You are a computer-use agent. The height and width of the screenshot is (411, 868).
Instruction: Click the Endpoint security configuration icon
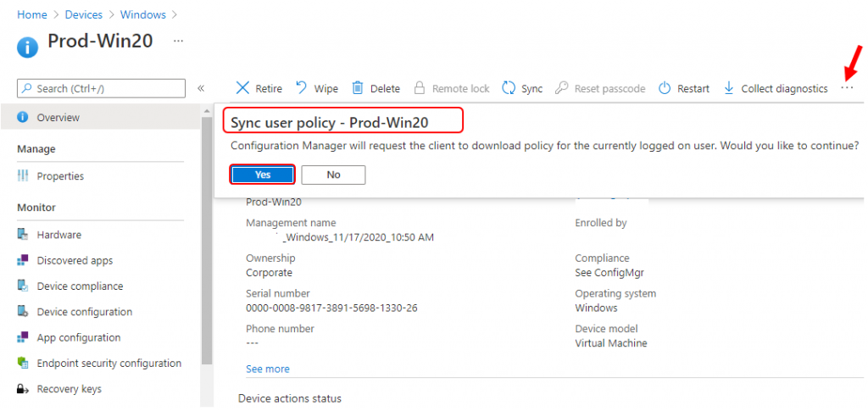[23, 364]
